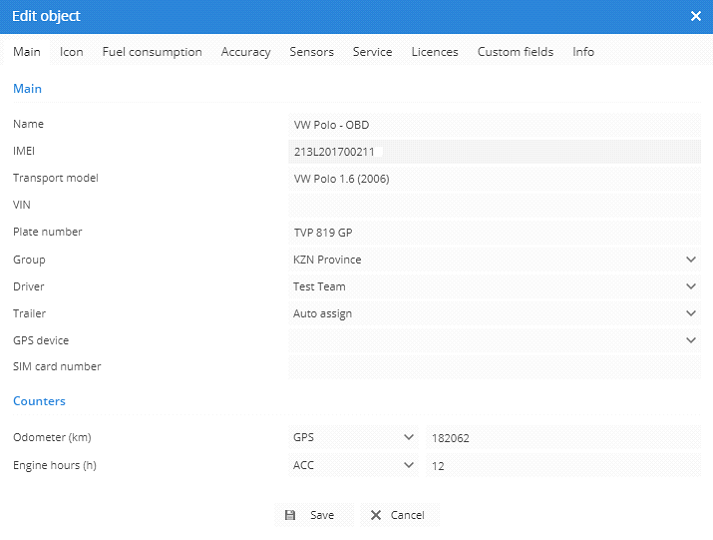Click the Save button
Viewport: 713px width, 540px height.
pyautogui.click(x=313, y=515)
